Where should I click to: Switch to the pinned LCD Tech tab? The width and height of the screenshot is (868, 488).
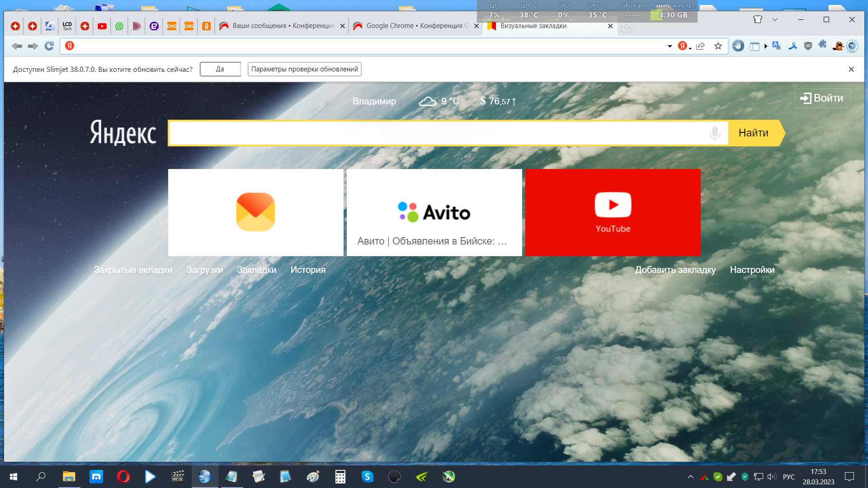67,26
